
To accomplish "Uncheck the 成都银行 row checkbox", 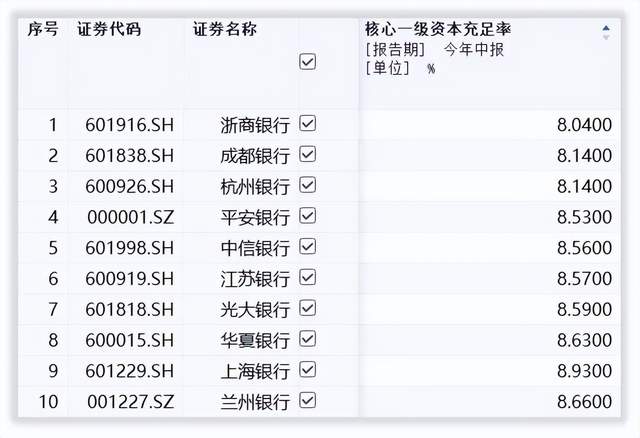I will [307, 154].
